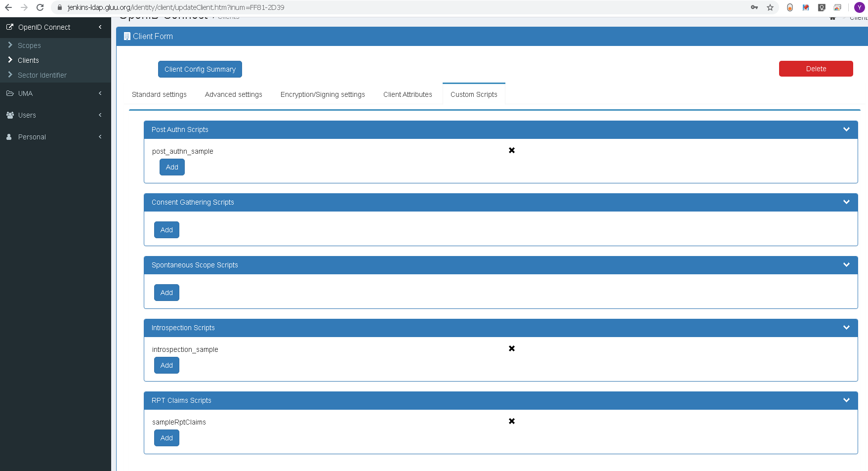Screen dimensions: 868x471
Task: Remove the post_authn_sample script
Action: point(512,150)
